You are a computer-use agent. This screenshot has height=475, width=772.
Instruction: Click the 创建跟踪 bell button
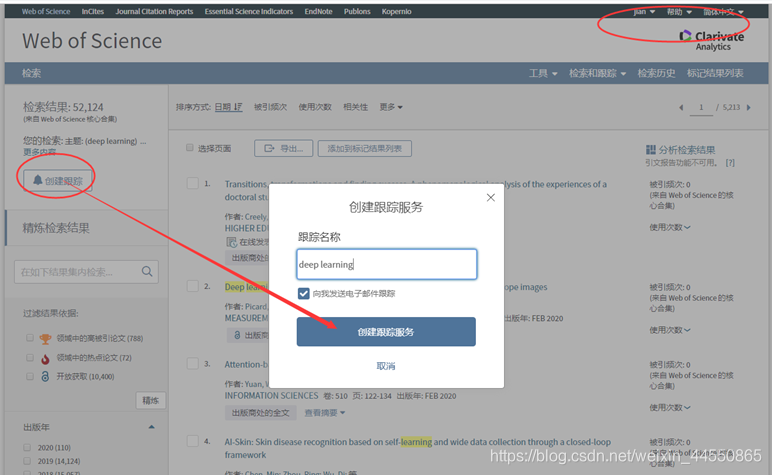58,181
